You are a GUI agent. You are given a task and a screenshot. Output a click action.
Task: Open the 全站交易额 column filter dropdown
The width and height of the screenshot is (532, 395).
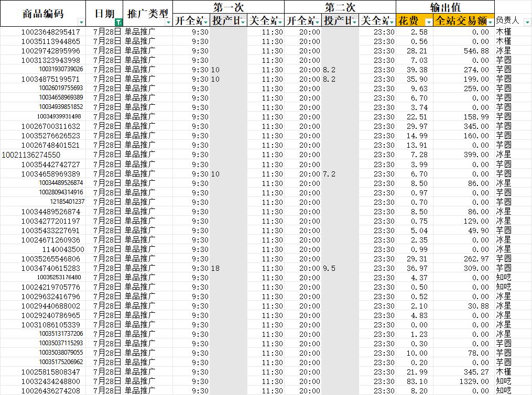tap(491, 23)
